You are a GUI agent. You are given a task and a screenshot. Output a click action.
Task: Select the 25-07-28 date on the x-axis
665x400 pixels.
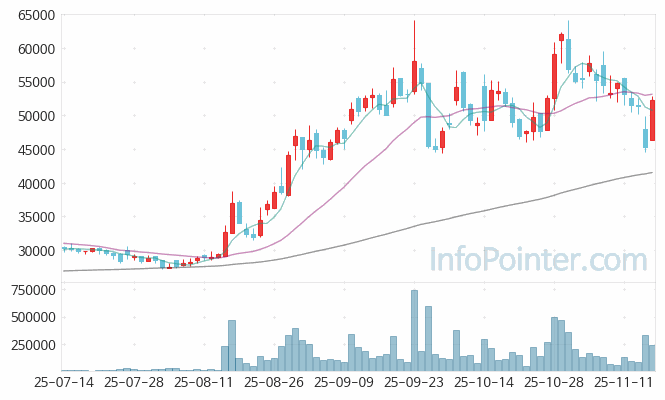tap(133, 382)
